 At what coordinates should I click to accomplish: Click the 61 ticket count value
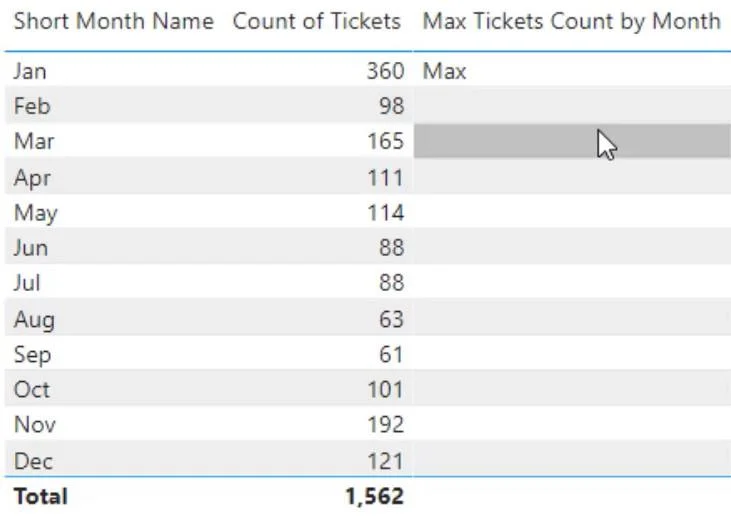click(x=391, y=355)
